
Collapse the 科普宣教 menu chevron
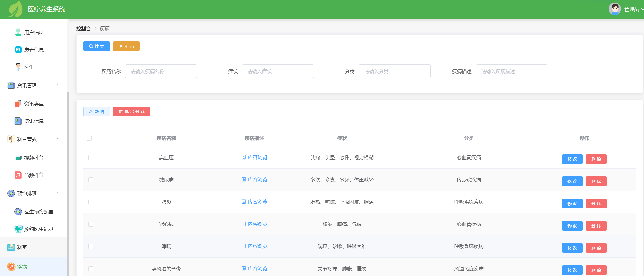(x=58, y=139)
